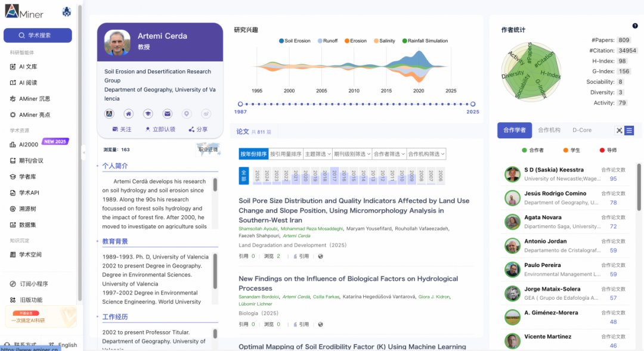Toggle Rainfall Simulation legend item
The width and height of the screenshot is (644, 351).
click(x=425, y=41)
